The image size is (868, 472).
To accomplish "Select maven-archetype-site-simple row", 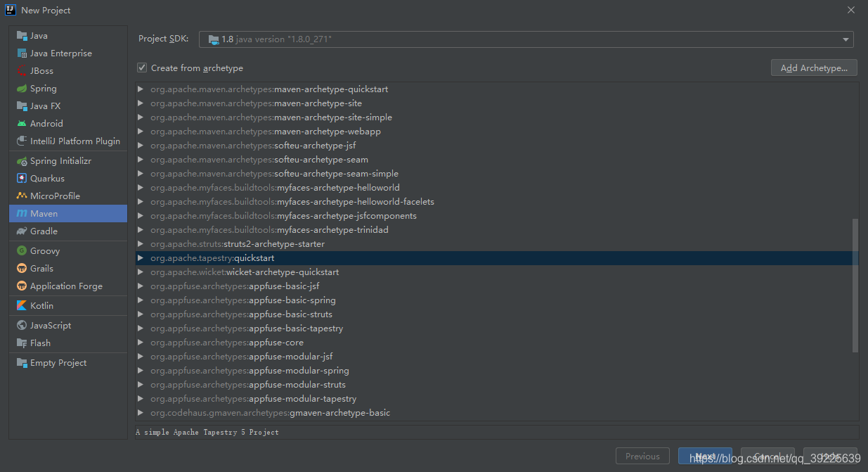I will pyautogui.click(x=497, y=117).
